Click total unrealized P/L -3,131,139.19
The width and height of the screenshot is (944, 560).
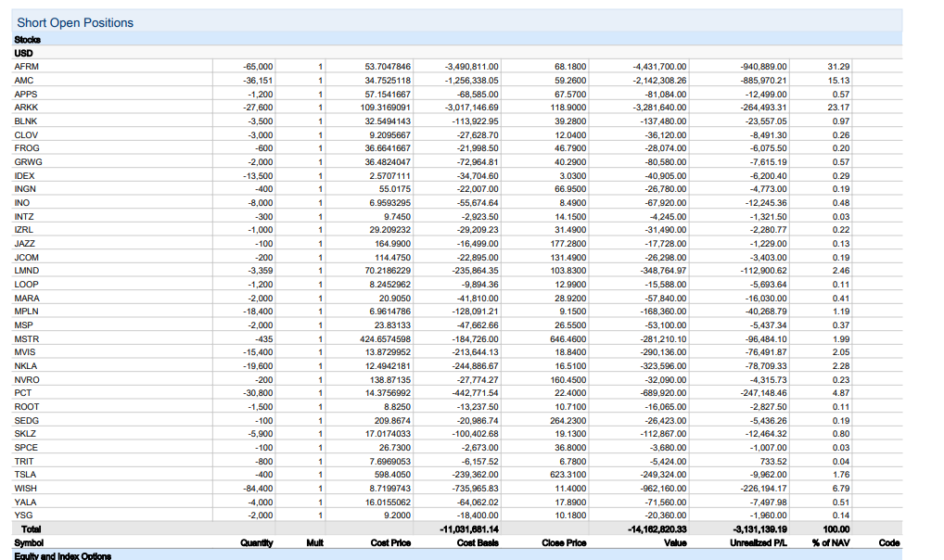[x=759, y=530]
